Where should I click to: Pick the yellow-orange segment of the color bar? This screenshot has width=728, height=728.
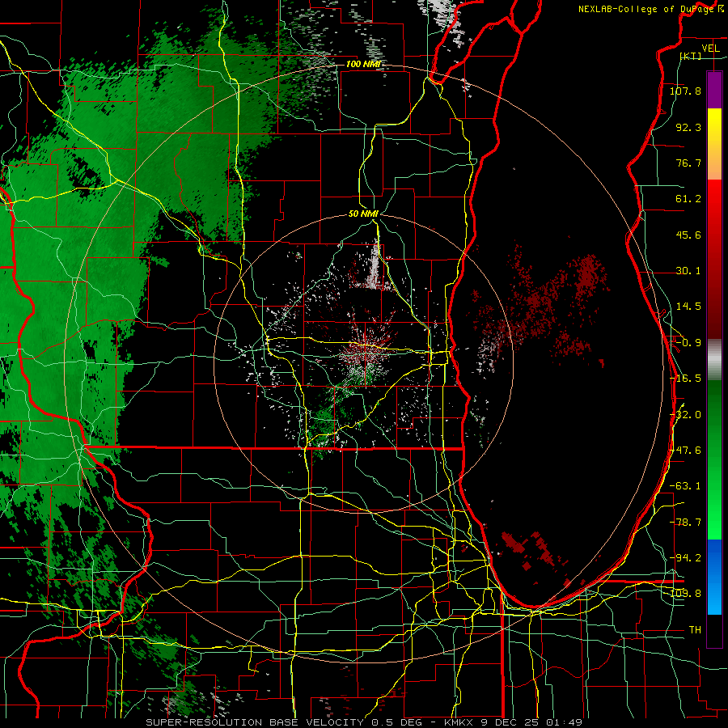[714, 145]
